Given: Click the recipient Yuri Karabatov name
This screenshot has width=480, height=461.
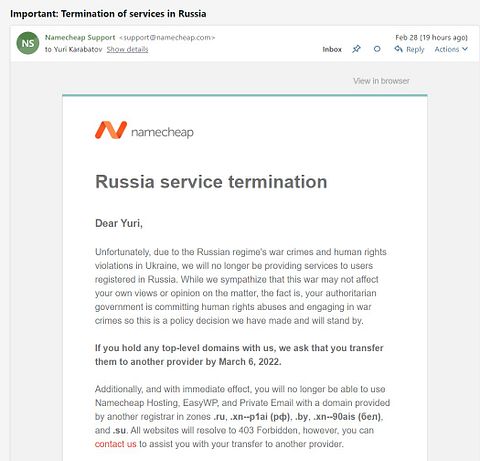Looking at the screenshot, I should pos(78,49).
